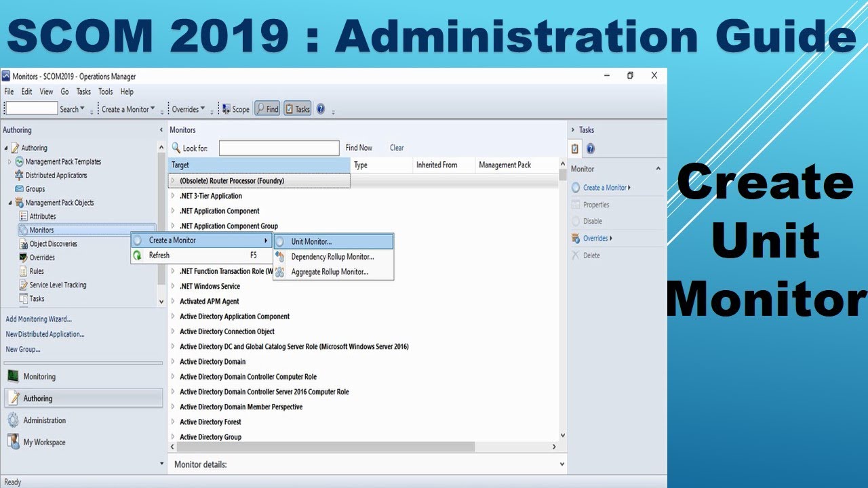The width and height of the screenshot is (868, 488).
Task: Expand the Monitor details section
Action: [561, 464]
